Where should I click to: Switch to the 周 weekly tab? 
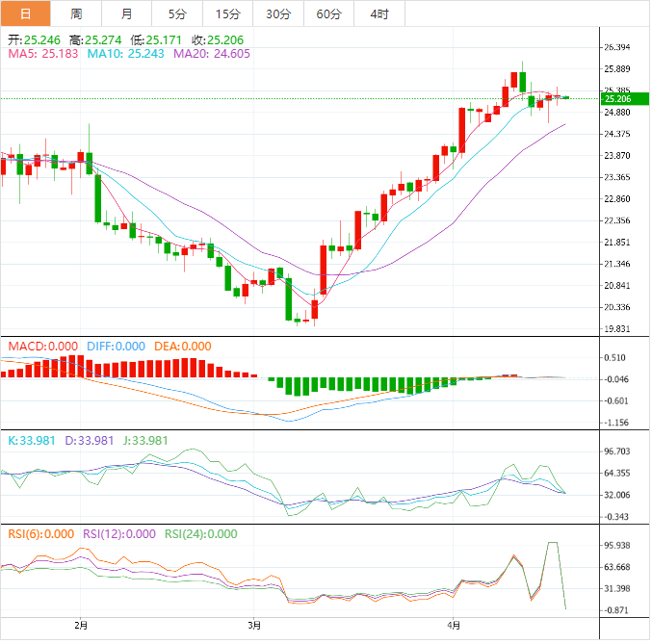(x=76, y=13)
